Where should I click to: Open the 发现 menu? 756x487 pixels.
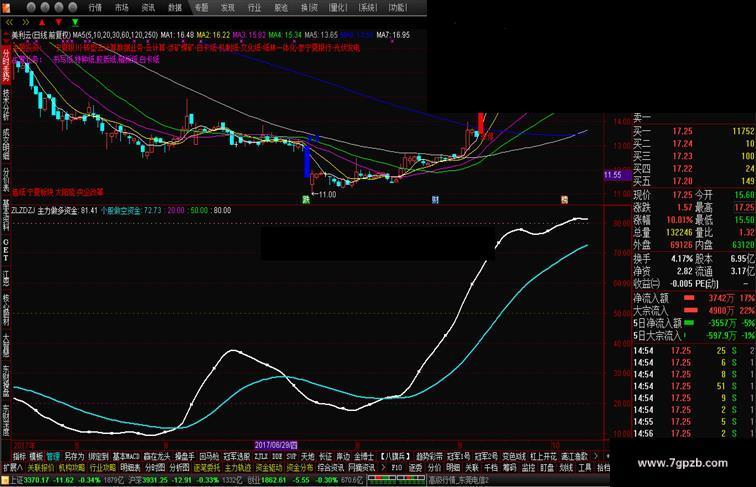[x=228, y=8]
